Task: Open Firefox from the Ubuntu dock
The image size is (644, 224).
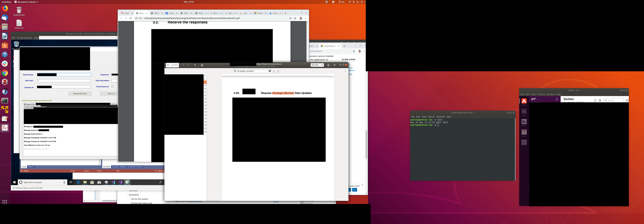Action: [x=5, y=8]
